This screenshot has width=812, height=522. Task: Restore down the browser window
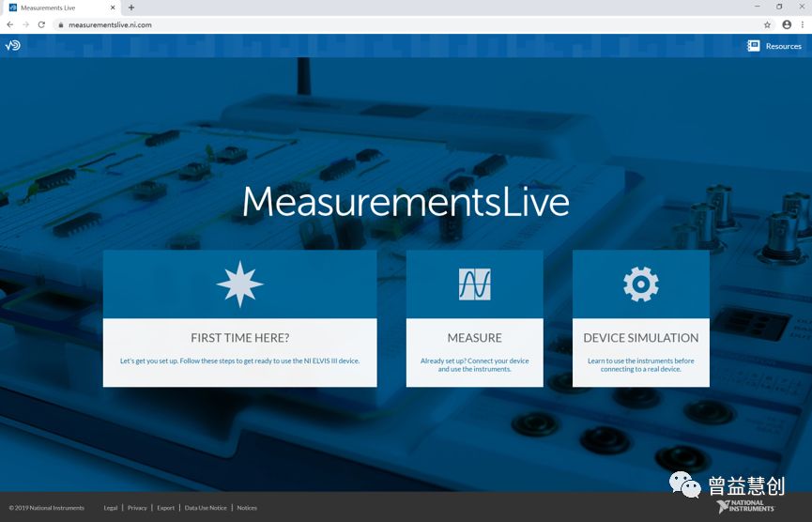coord(779,7)
